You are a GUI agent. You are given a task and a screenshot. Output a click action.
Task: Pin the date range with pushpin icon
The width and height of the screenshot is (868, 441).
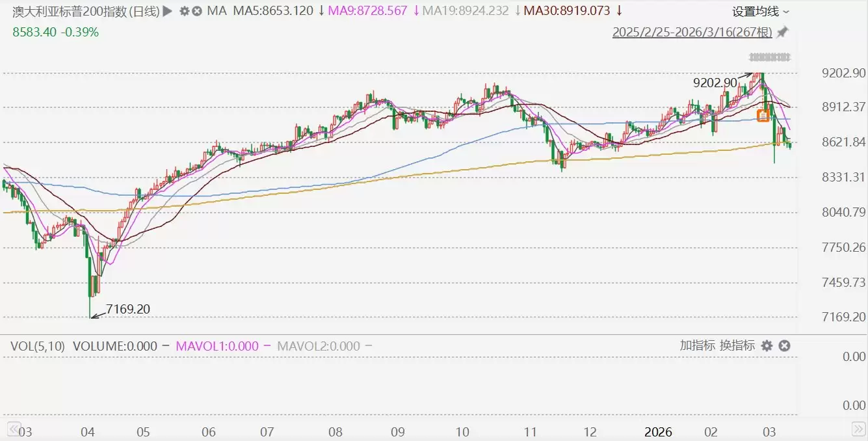click(x=782, y=32)
